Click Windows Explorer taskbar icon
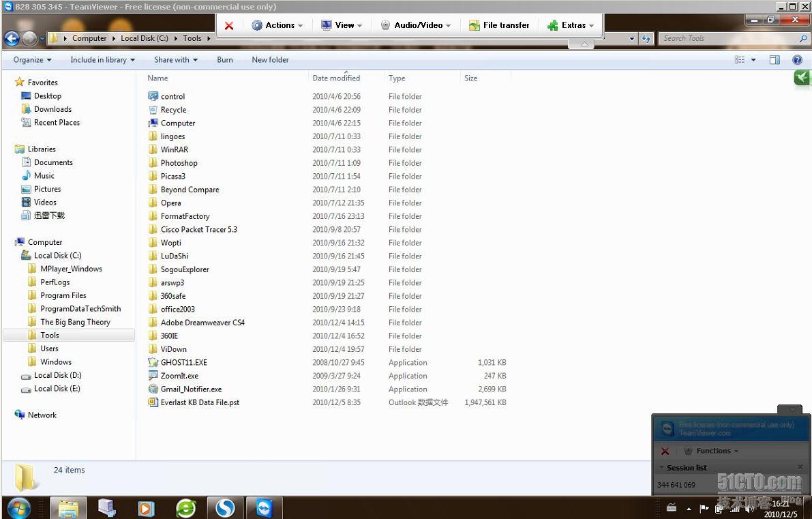Screen dimensions: 812x519 tap(68, 508)
